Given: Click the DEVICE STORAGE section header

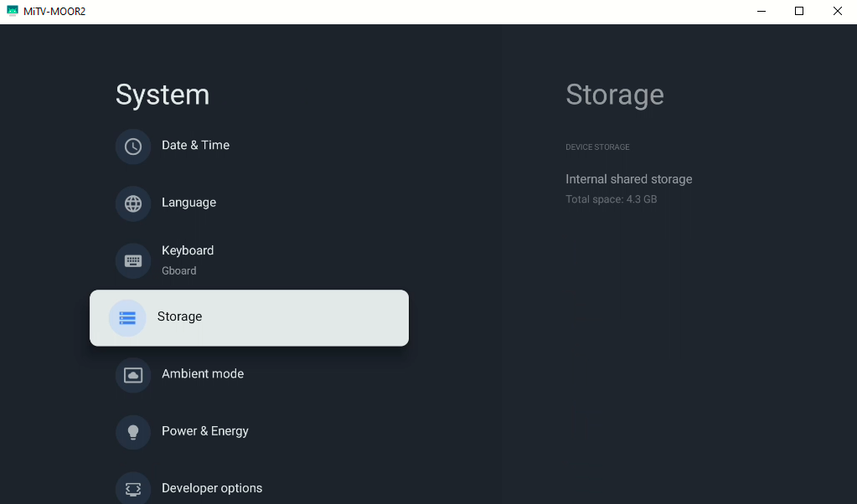Looking at the screenshot, I should pos(597,147).
